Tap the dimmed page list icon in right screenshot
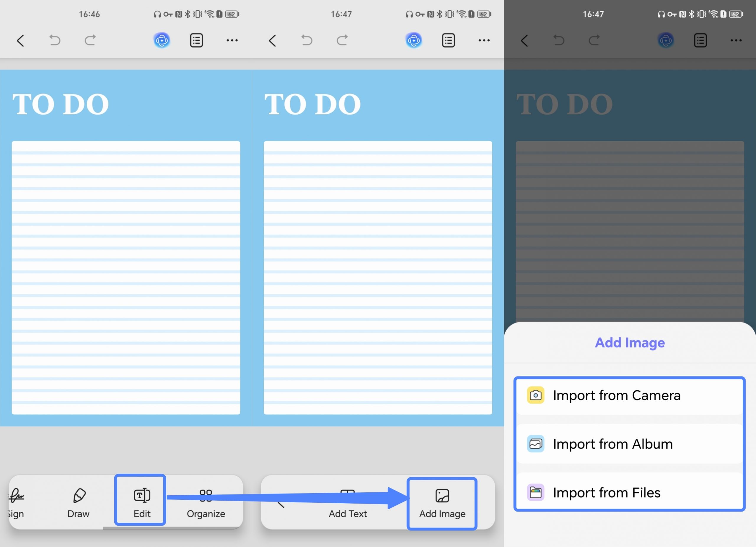This screenshot has height=547, width=756. coord(700,40)
